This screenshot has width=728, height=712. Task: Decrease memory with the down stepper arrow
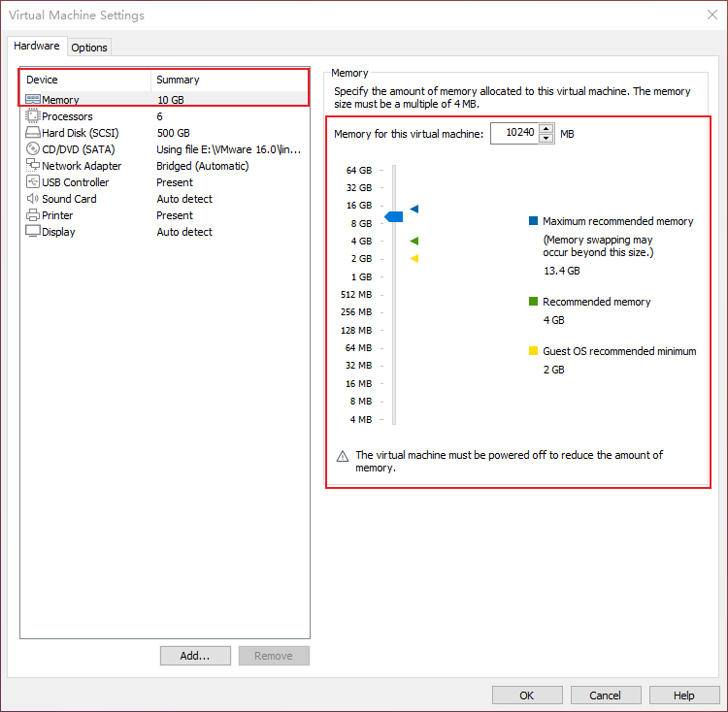(546, 138)
